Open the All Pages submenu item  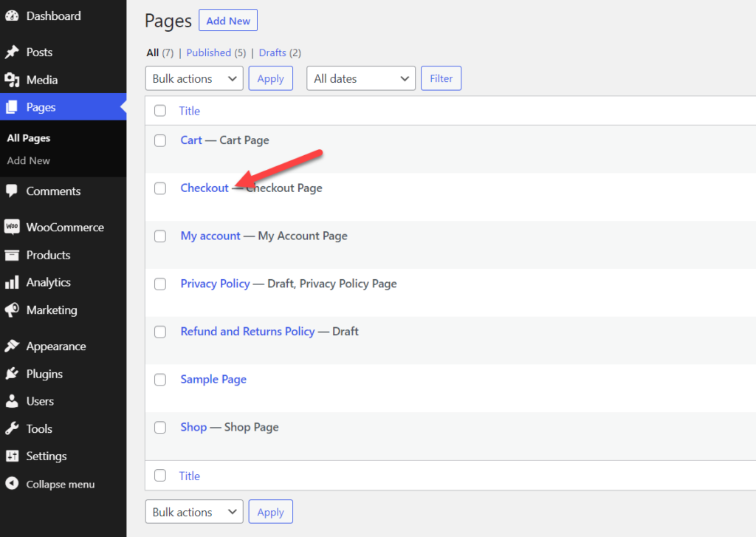(x=29, y=138)
